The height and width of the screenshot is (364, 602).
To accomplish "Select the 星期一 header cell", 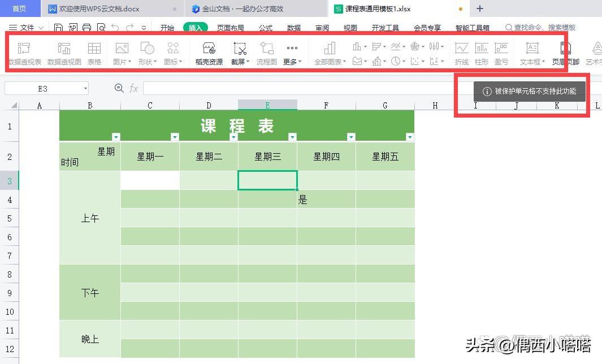I will click(x=150, y=156).
